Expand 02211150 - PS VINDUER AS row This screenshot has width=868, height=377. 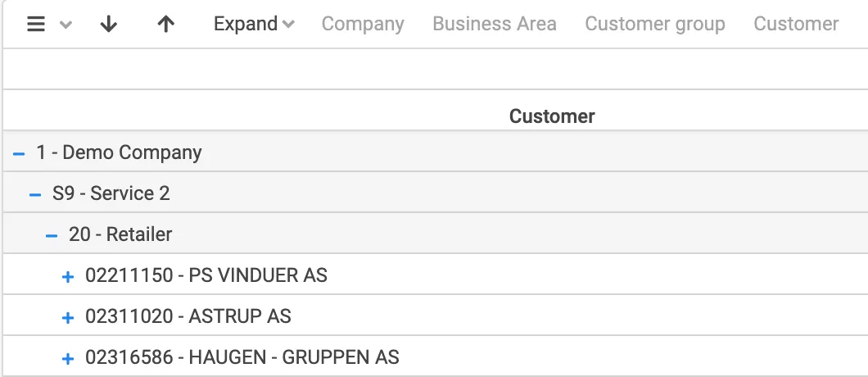pos(68,276)
